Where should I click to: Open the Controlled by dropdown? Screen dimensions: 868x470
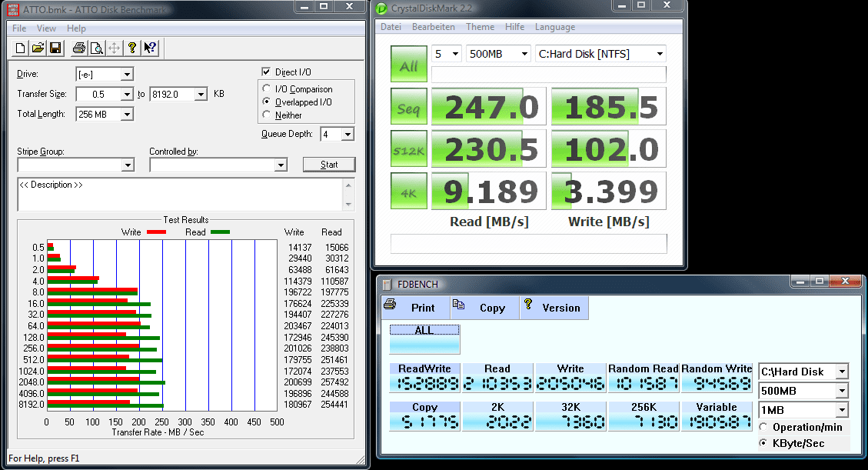click(x=281, y=165)
